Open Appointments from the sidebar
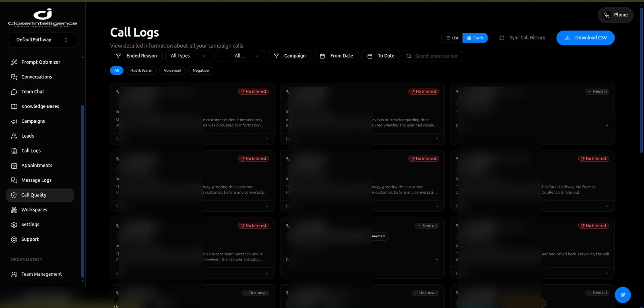 click(40, 165)
